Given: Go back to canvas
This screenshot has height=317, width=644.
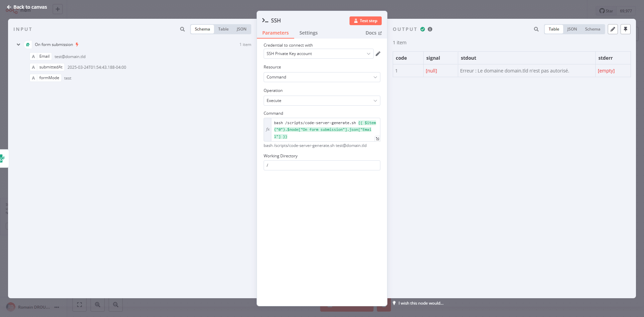Looking at the screenshot, I should point(27,7).
